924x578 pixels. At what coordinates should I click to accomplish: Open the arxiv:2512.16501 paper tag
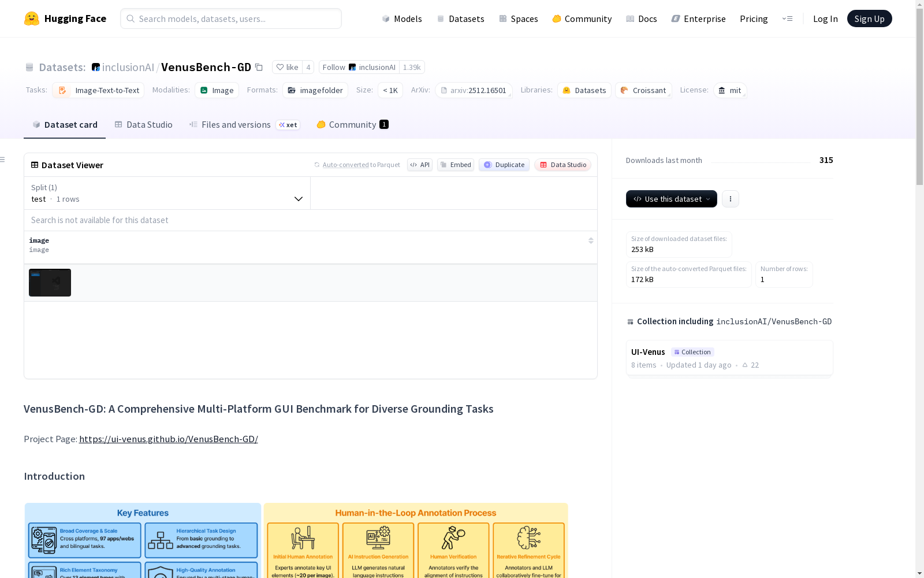[x=474, y=90]
